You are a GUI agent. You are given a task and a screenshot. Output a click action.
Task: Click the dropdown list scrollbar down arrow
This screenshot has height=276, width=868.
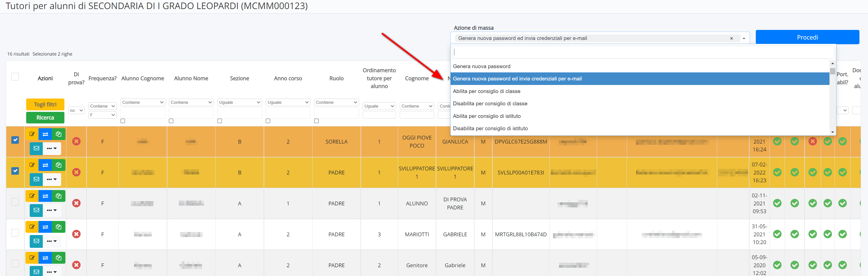click(x=832, y=132)
